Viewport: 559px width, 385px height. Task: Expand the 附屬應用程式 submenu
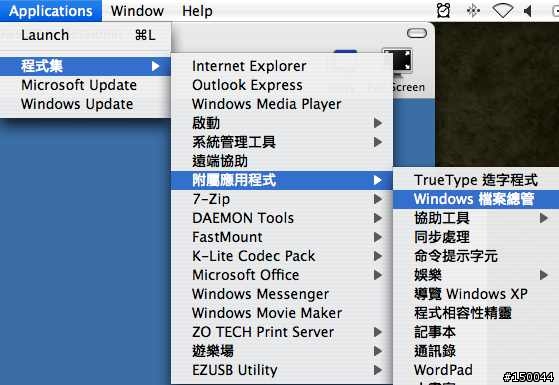pos(282,180)
